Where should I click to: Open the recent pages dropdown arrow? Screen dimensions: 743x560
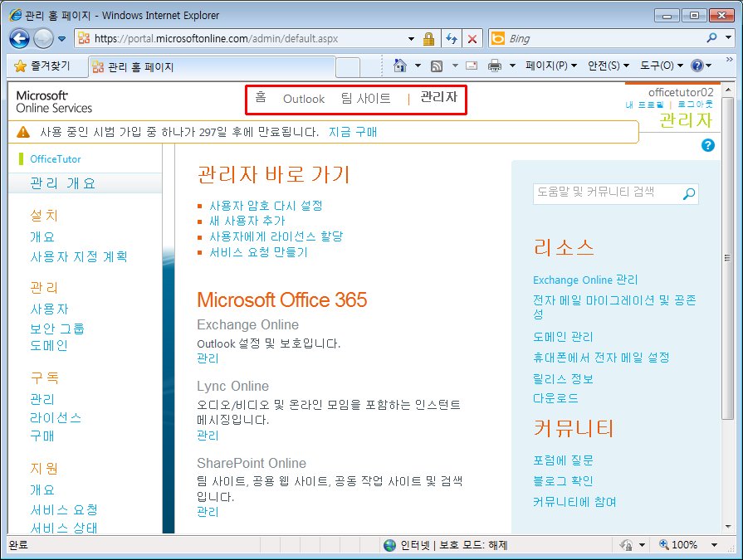(x=62, y=39)
